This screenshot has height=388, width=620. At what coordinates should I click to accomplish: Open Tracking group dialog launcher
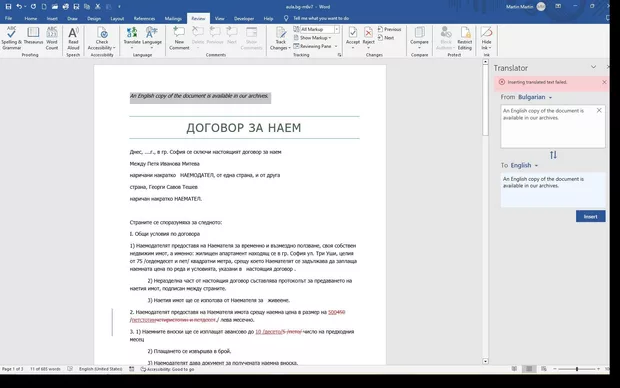[x=339, y=55]
